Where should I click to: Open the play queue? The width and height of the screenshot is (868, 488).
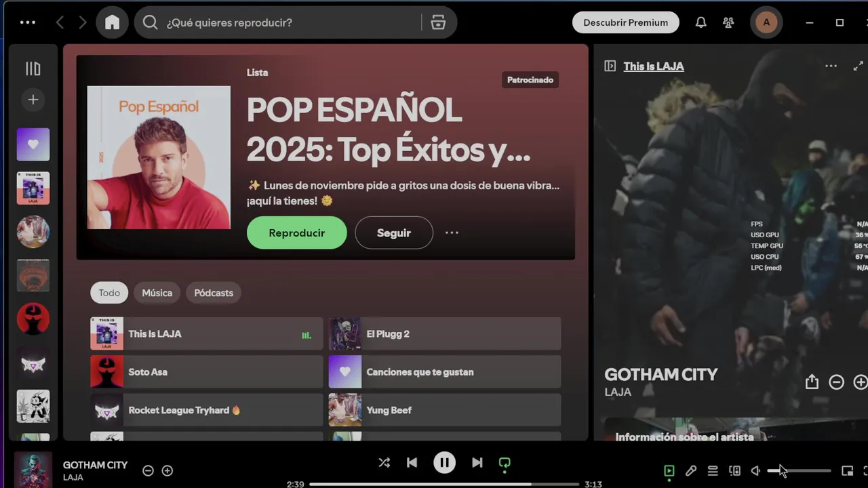713,470
